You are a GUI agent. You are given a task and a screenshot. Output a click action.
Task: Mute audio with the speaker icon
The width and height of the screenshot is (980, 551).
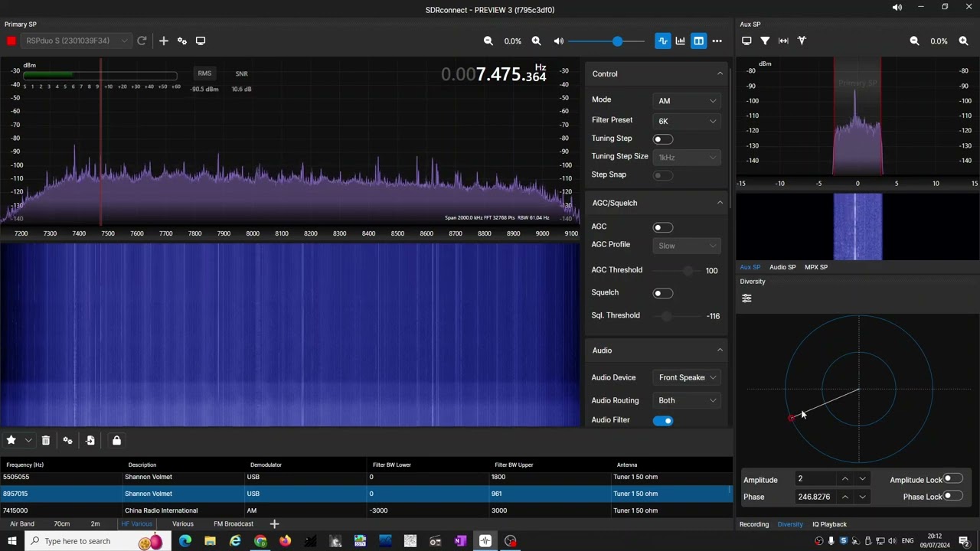558,41
